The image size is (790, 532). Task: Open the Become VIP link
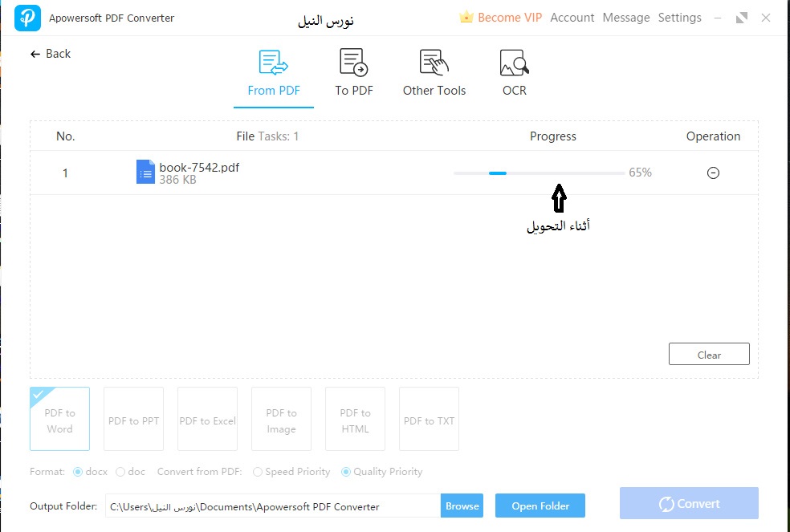coord(509,18)
